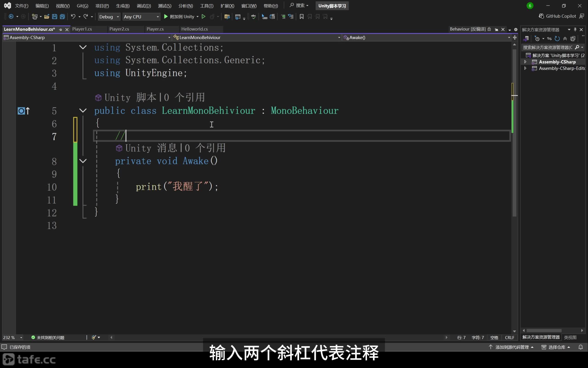Collapse the Awake method at line 8
The height and width of the screenshot is (368, 588).
pyautogui.click(x=83, y=161)
